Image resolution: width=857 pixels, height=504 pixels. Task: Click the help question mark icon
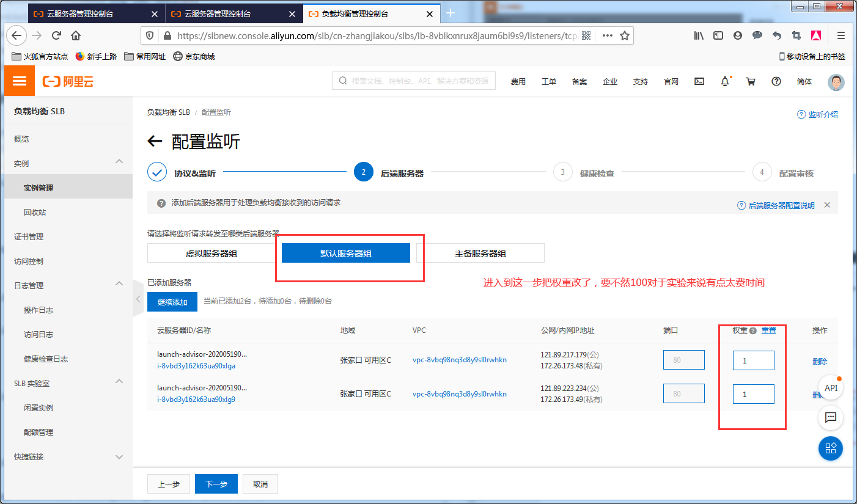click(776, 81)
